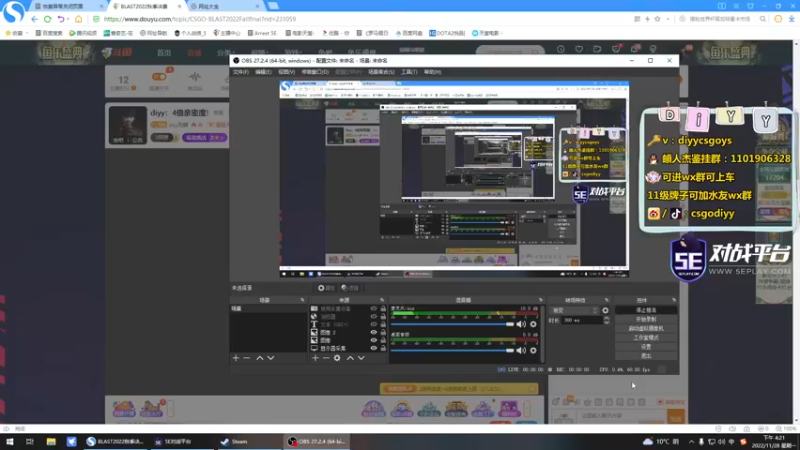Screen dimensions: 800x450
Task: Move the scene up with the up arrow icon
Action: [260, 358]
